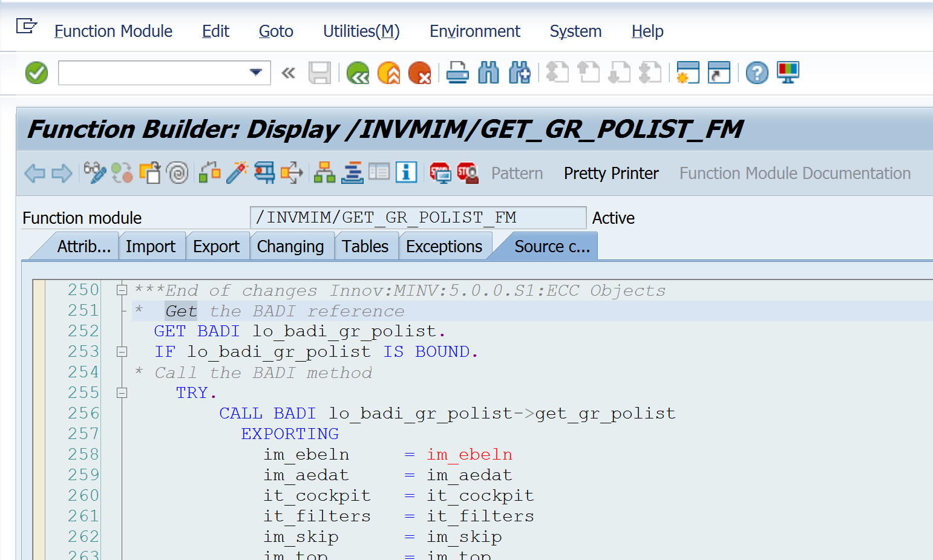The image size is (933, 560).
Task: Collapse the TRY block at line 255
Action: [122, 393]
